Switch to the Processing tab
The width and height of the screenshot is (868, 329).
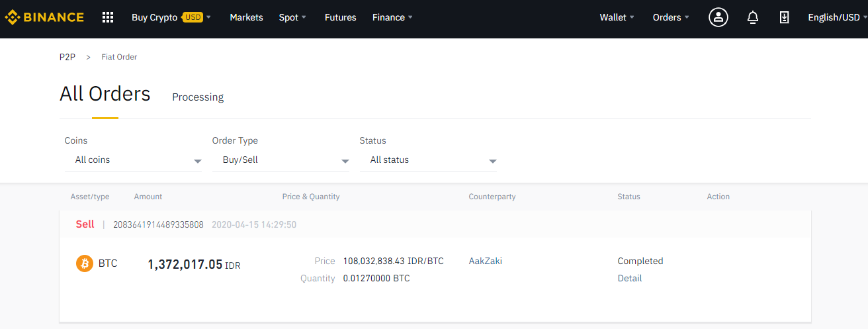click(198, 97)
